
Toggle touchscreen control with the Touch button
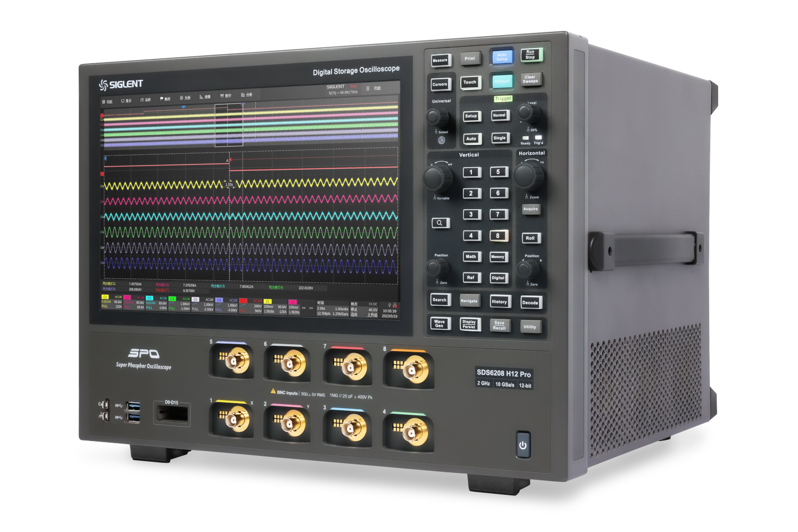coord(470,82)
